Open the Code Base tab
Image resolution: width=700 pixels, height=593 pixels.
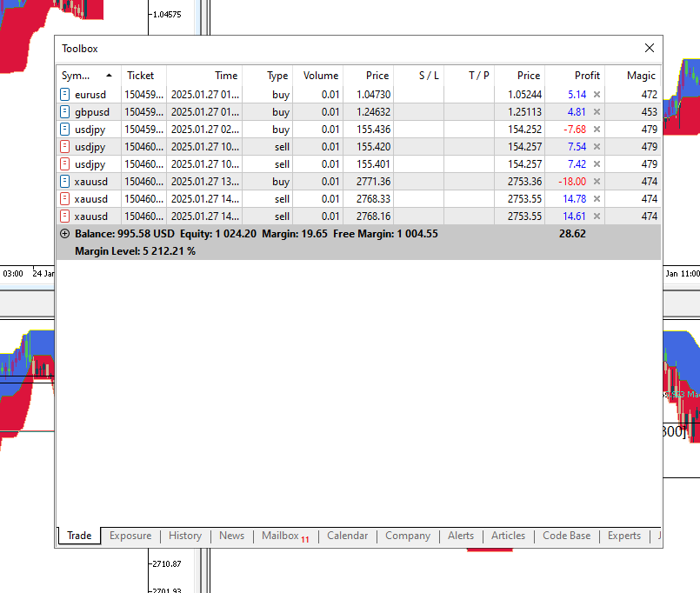click(566, 536)
